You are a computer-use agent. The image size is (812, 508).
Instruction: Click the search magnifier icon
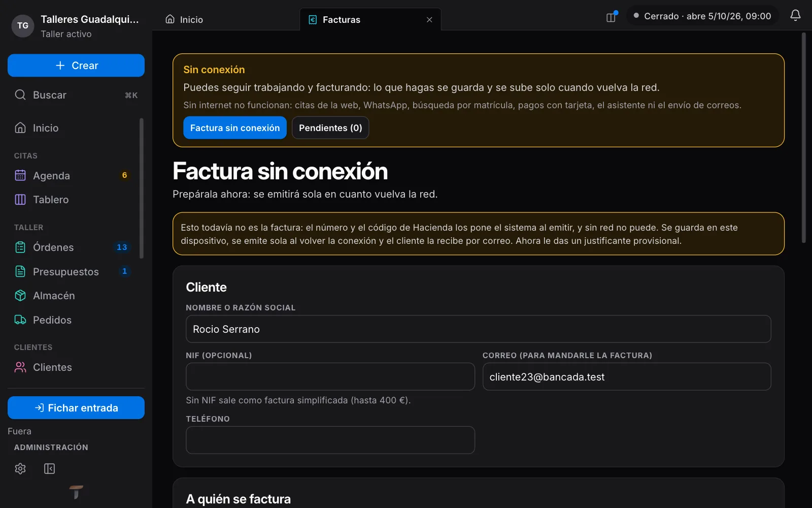click(20, 95)
